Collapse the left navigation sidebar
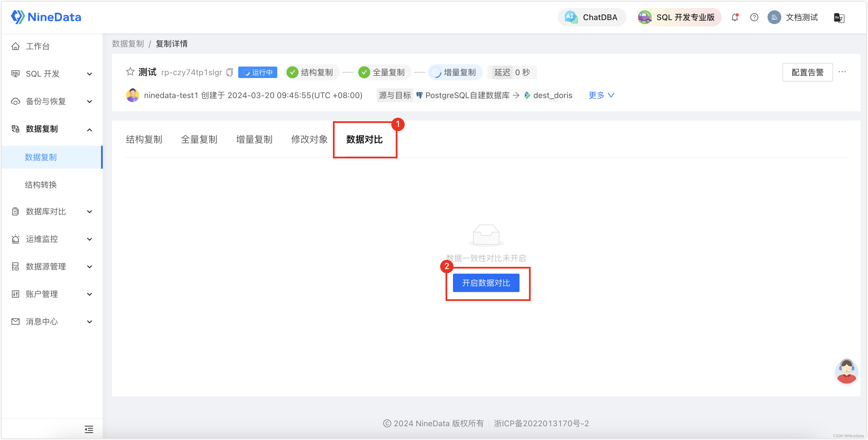 [89, 429]
